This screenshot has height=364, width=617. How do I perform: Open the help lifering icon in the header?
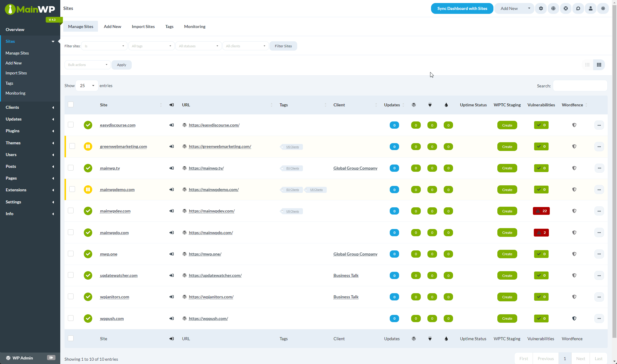[x=566, y=8]
